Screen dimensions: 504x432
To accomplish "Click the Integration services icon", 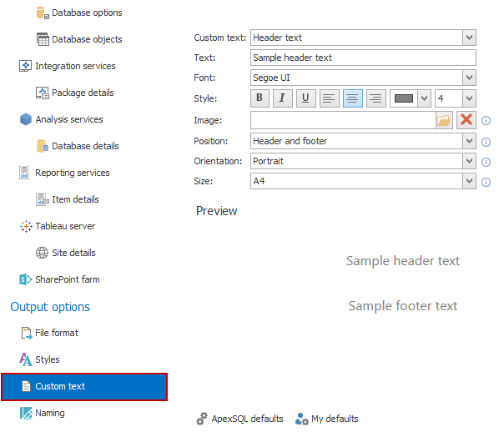I will 25,66.
